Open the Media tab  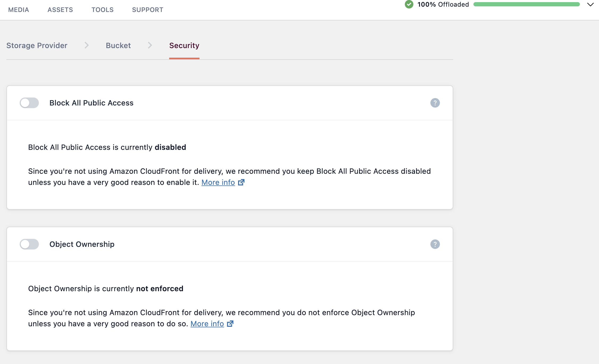point(19,10)
